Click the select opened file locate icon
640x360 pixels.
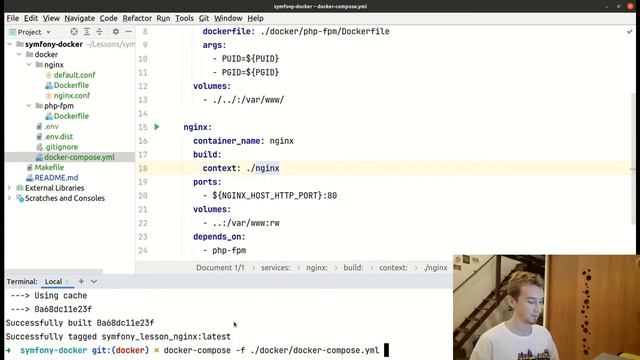pos(74,31)
